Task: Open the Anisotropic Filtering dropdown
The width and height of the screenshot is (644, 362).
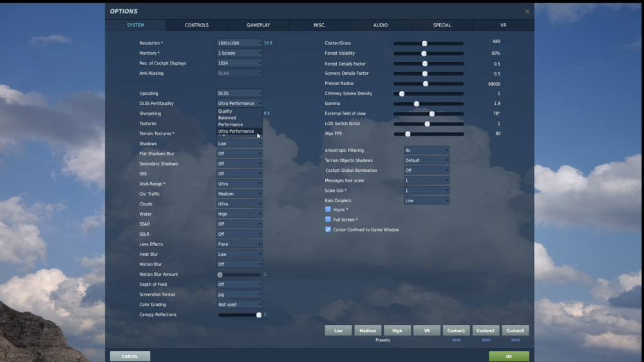Action: click(x=426, y=150)
